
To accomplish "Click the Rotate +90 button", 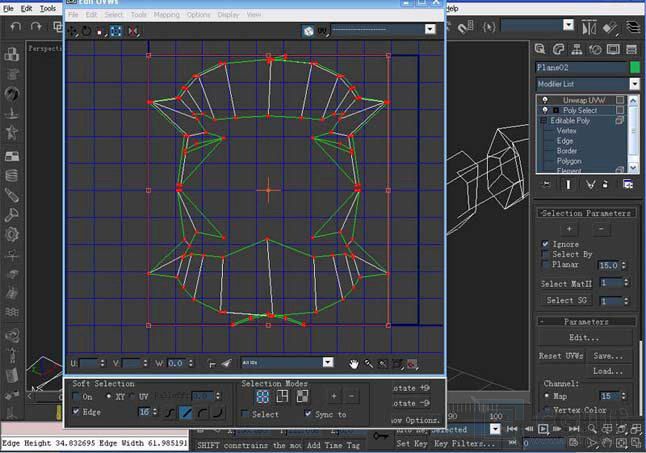I will tap(412, 388).
